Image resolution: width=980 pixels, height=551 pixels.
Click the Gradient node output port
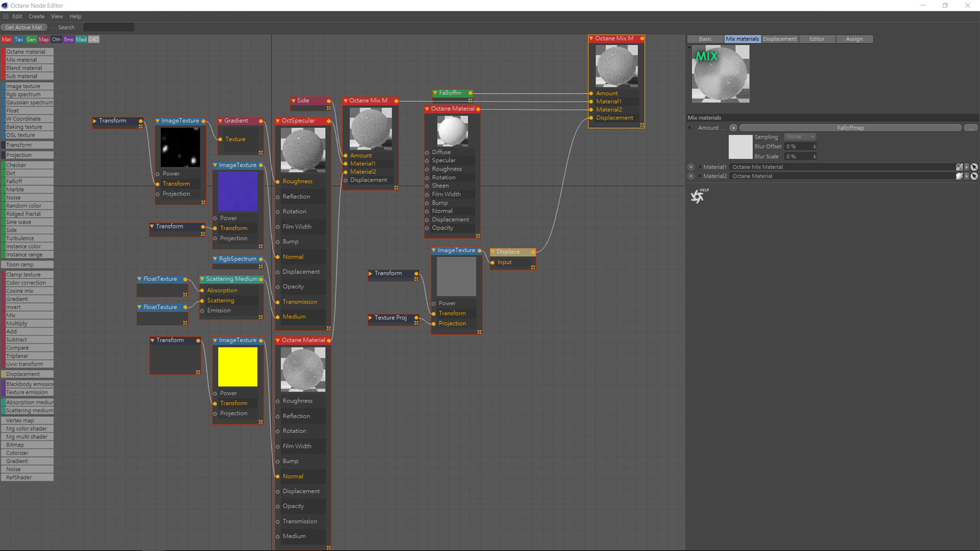coord(261,121)
